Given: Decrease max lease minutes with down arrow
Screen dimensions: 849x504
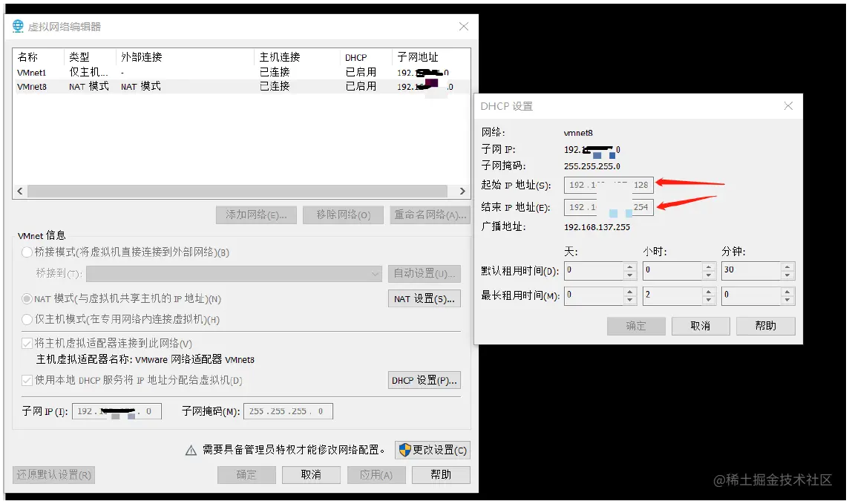Looking at the screenshot, I should [x=787, y=300].
